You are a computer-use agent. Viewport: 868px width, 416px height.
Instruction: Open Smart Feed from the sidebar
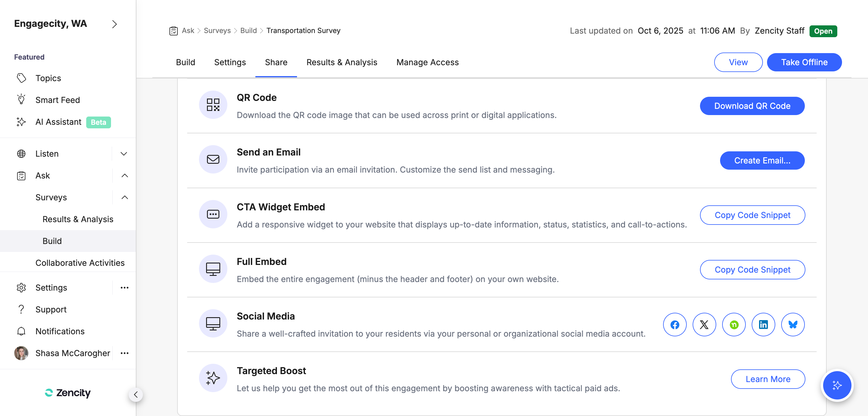point(57,100)
